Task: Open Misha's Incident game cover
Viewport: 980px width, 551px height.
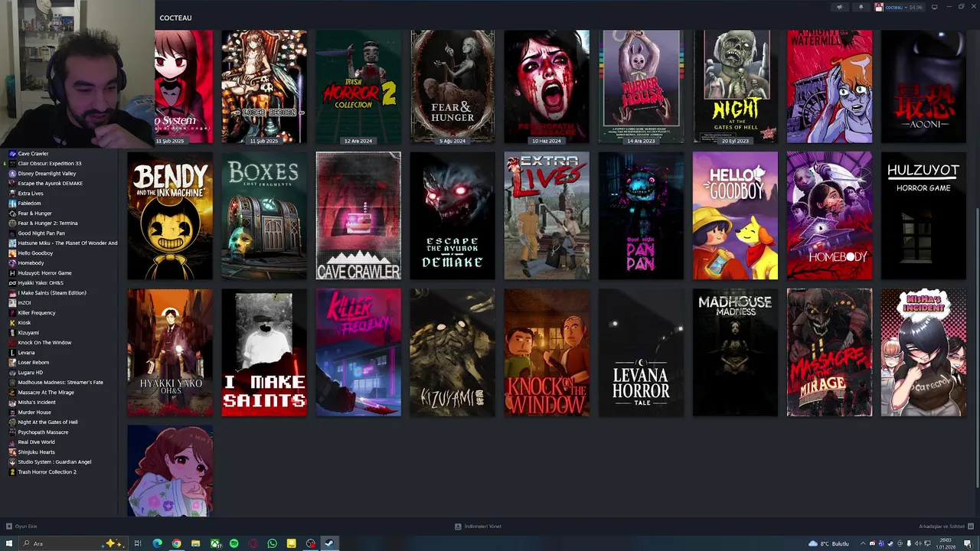Action: click(923, 353)
